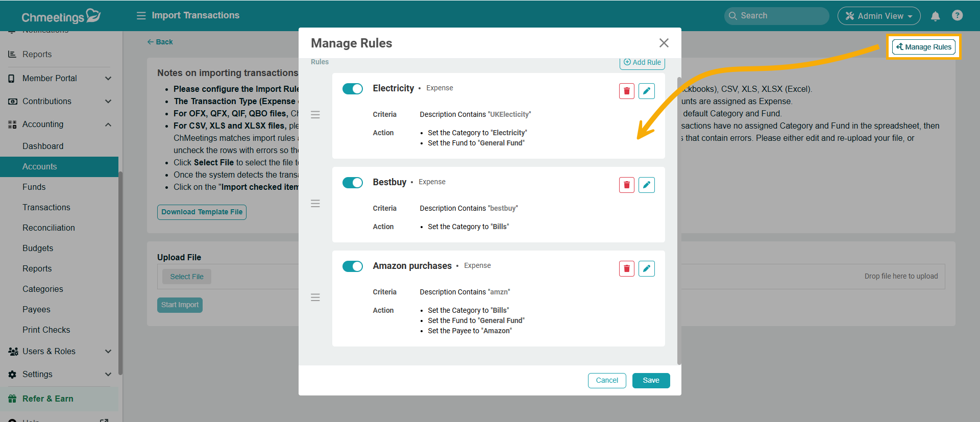Click the search magnifier icon
Viewport: 980px width, 422px height.
click(732, 16)
